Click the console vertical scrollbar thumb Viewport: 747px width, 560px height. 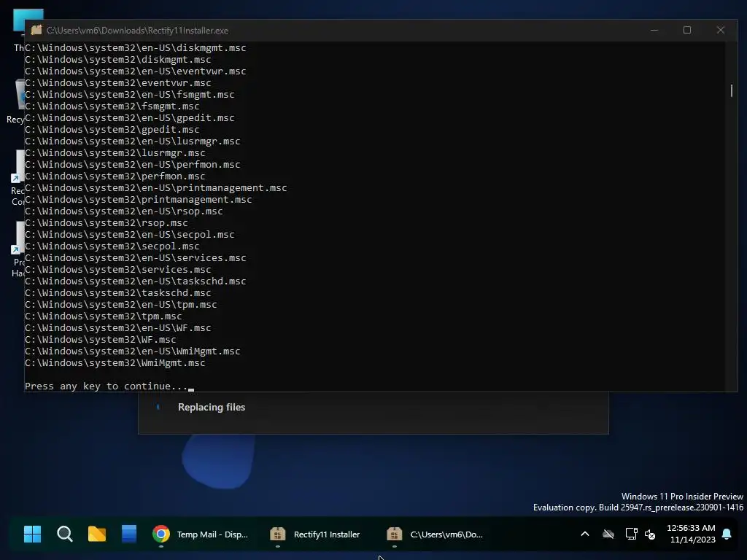click(x=731, y=90)
